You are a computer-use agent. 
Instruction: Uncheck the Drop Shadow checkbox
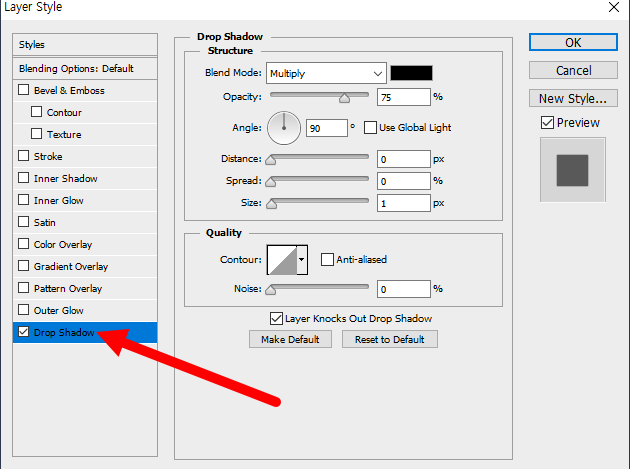24,332
